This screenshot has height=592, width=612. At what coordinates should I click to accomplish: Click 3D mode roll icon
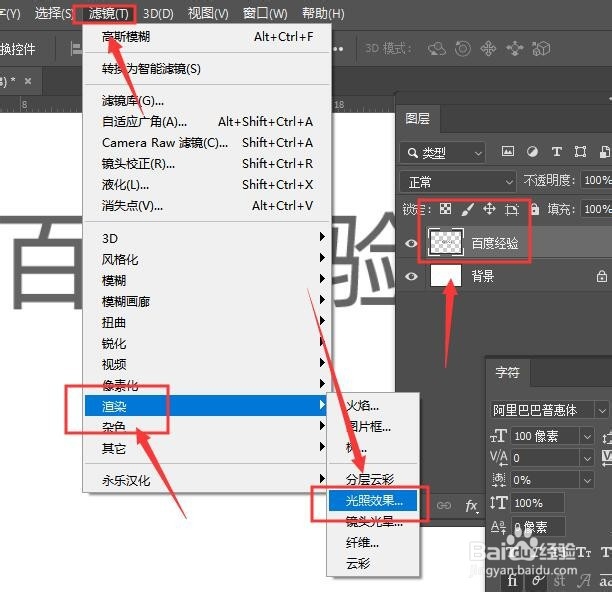coord(463,49)
